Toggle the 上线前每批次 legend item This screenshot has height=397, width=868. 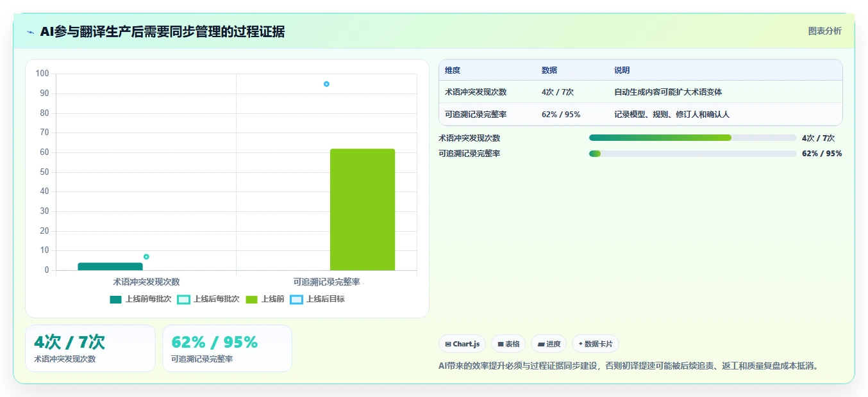(140, 299)
